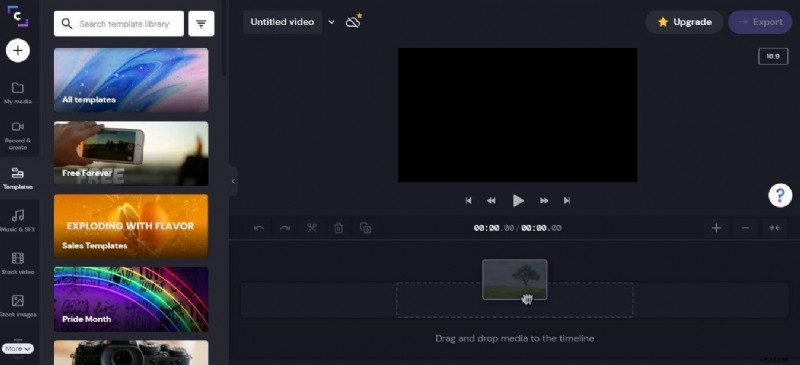Skip to the start of video
This screenshot has width=800, height=365.
(x=468, y=201)
